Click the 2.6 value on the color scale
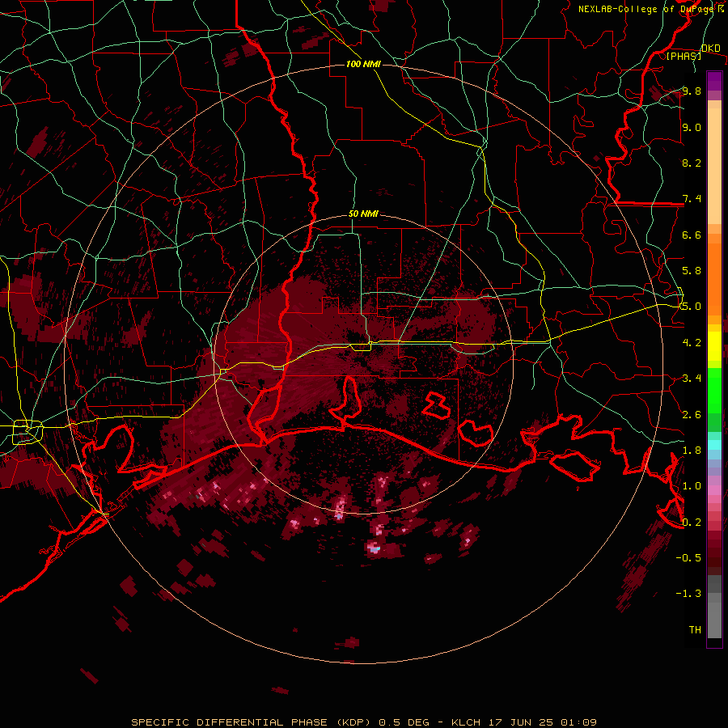Screen dimensions: 728x728 [x=692, y=415]
